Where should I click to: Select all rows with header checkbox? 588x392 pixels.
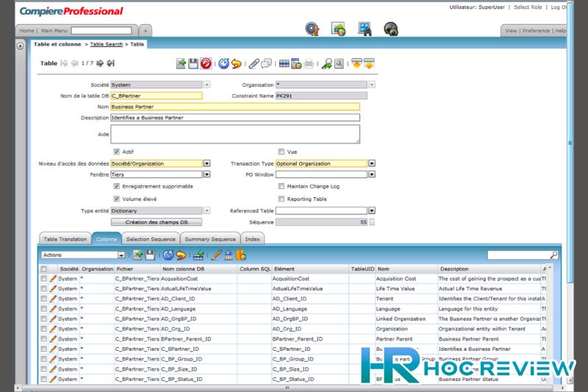(44, 269)
